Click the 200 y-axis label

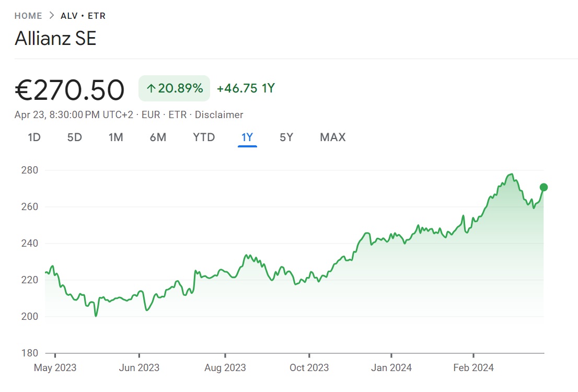29,316
